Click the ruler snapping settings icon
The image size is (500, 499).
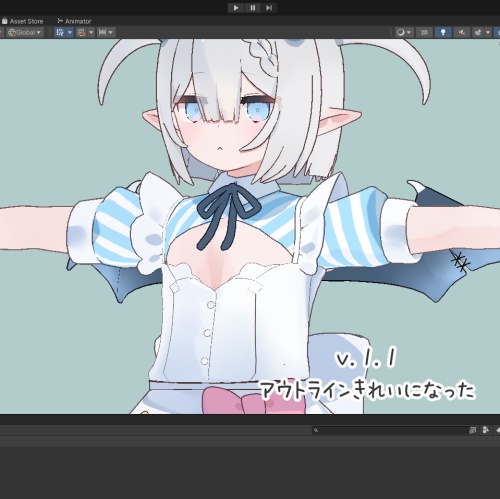(x=103, y=32)
